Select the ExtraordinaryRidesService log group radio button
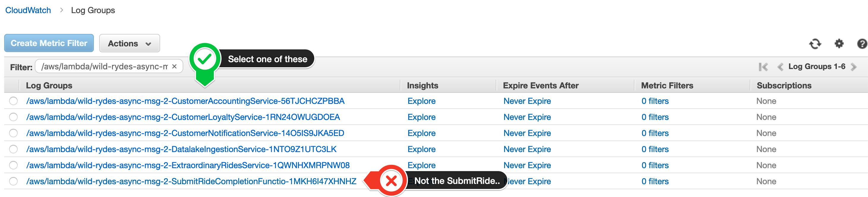The height and width of the screenshot is (197, 868). click(x=13, y=165)
